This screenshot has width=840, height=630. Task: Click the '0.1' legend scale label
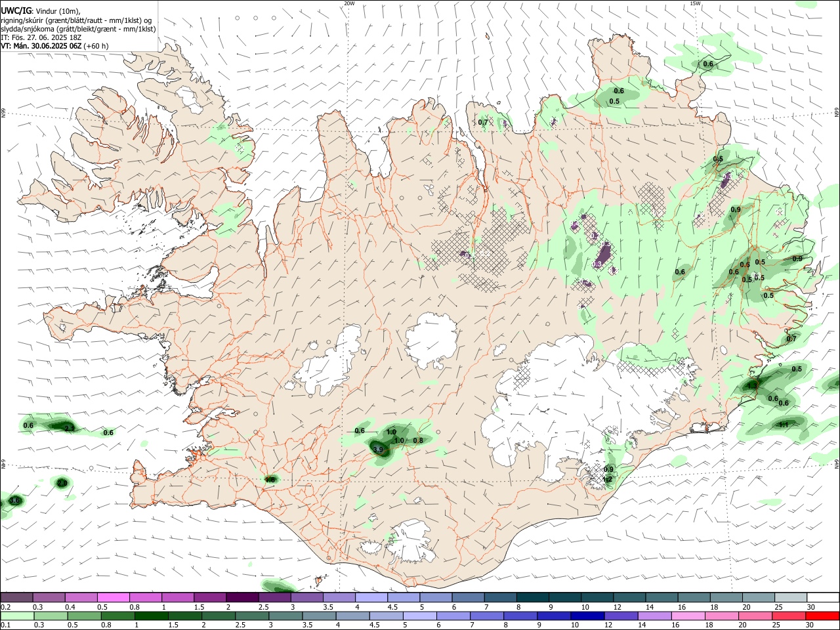(x=5, y=625)
